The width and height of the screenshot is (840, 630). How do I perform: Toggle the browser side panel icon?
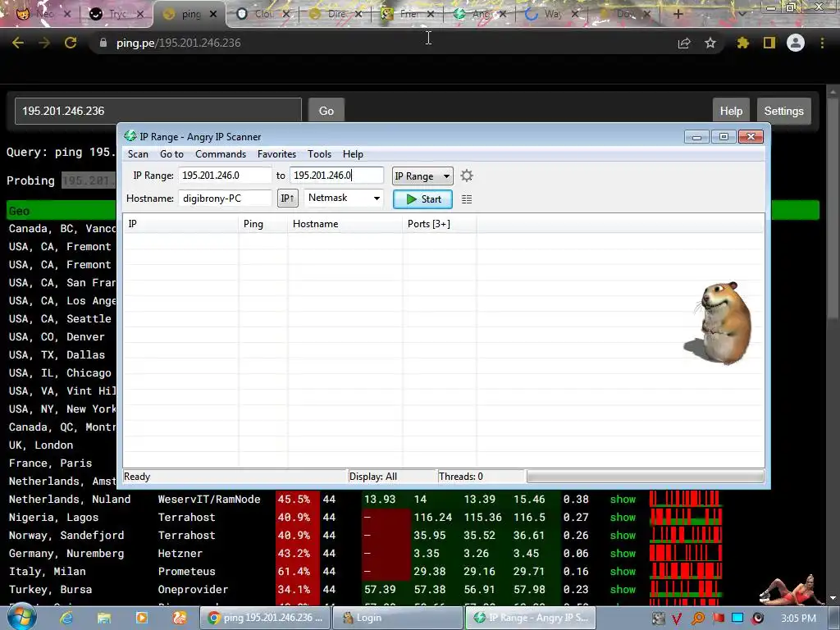coord(769,43)
